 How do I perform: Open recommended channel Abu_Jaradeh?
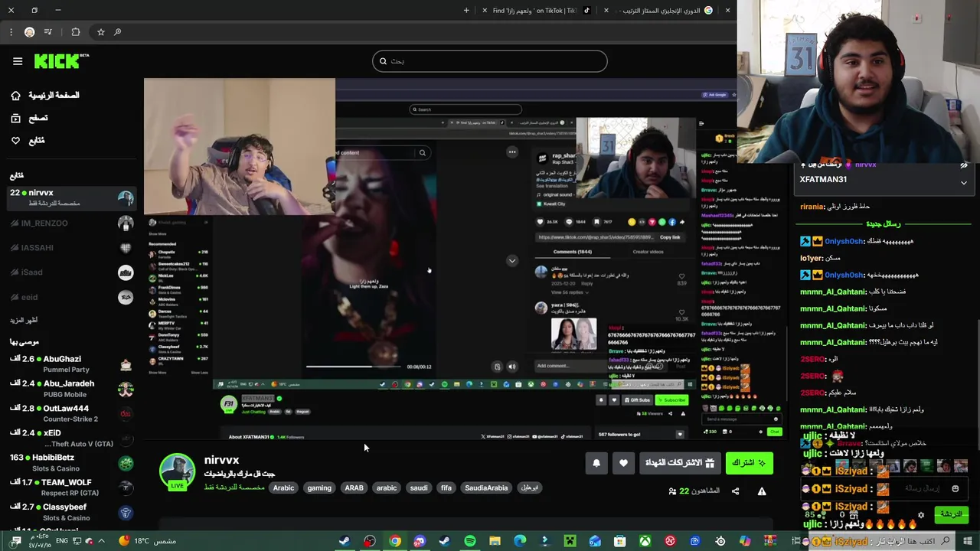tap(70, 388)
